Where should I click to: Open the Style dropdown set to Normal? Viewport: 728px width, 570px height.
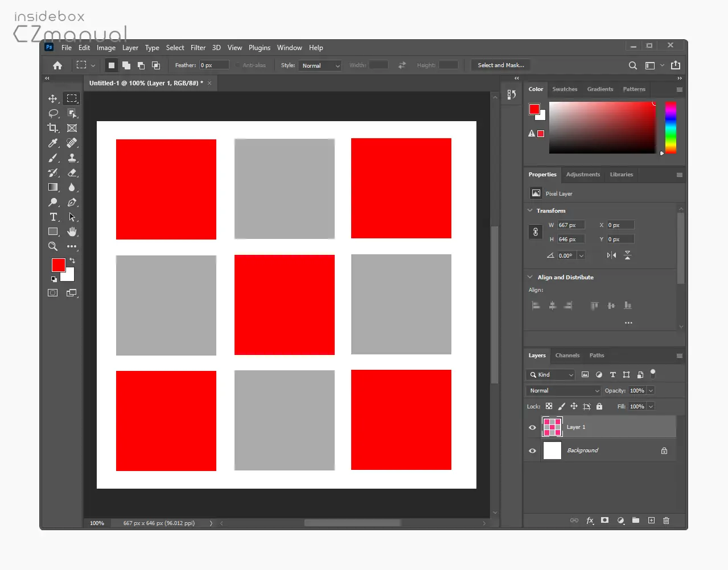[320, 65]
